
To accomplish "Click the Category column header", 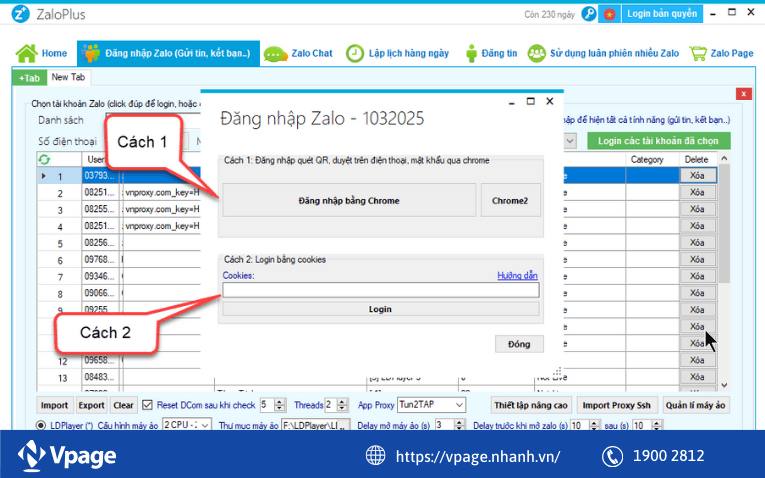I will (647, 159).
